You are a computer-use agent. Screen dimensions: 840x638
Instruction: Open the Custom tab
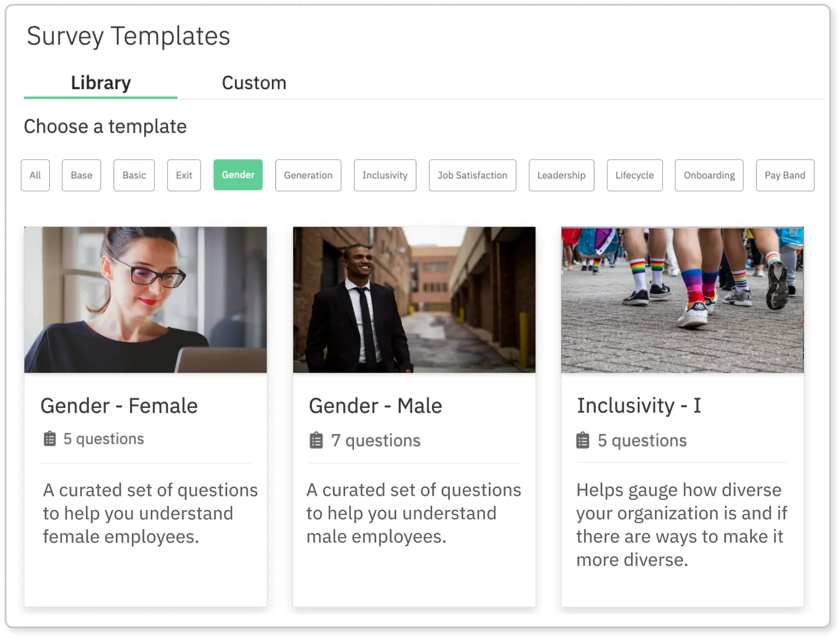pyautogui.click(x=254, y=83)
